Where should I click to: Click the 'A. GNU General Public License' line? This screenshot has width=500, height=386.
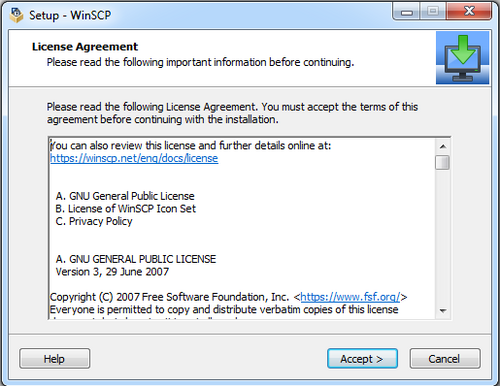point(125,196)
